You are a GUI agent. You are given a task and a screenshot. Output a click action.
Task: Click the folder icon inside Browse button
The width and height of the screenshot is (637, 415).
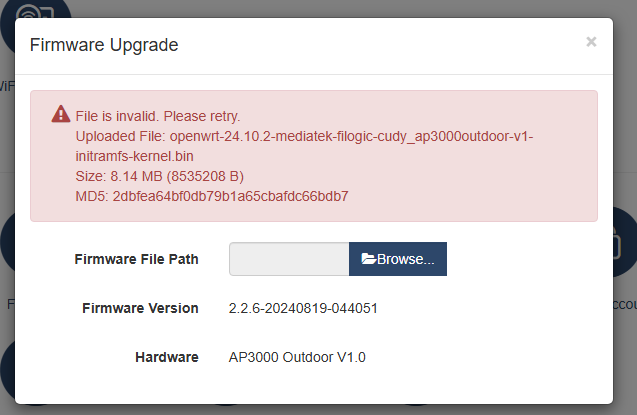click(368, 259)
